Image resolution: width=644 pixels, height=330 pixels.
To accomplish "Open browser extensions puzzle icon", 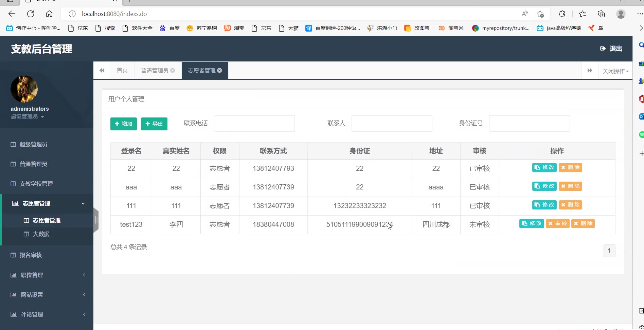I will [x=562, y=14].
